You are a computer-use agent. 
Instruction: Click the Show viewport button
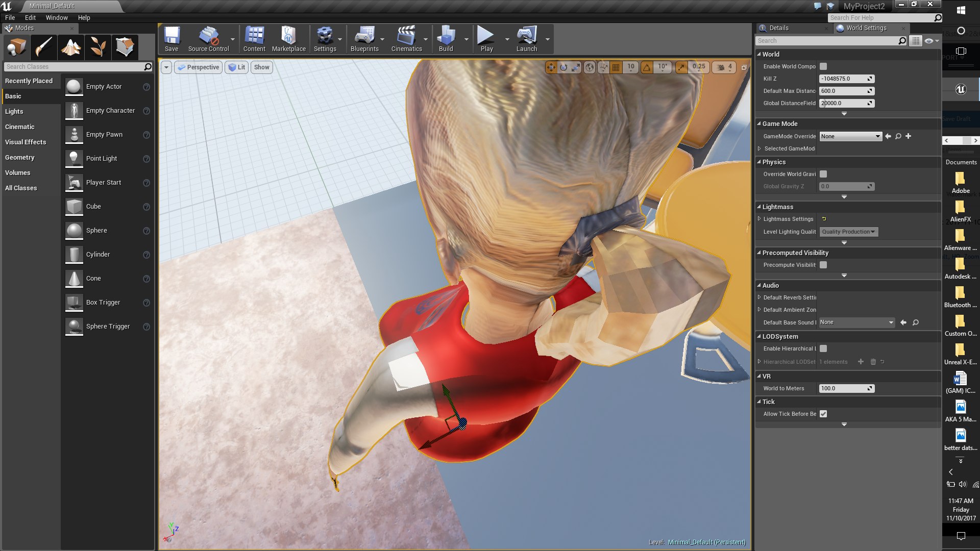262,67
